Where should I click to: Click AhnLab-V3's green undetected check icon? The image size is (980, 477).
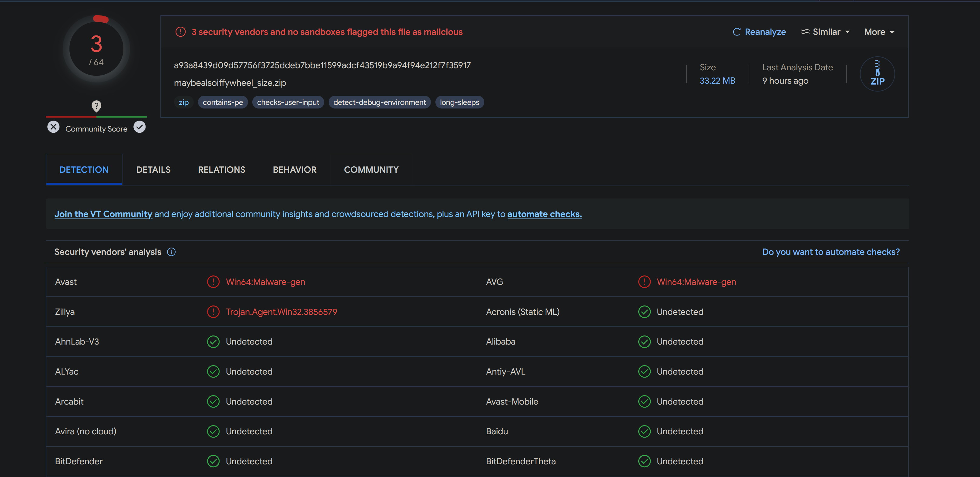[213, 342]
